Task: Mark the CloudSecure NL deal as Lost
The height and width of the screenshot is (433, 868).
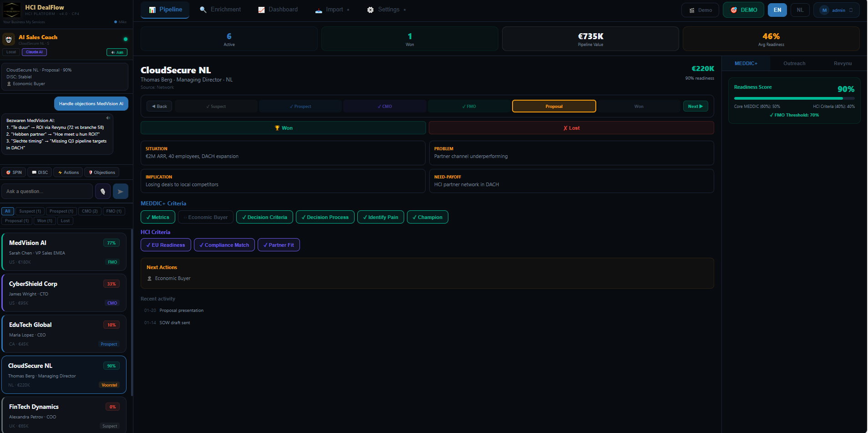Action: [571, 127]
